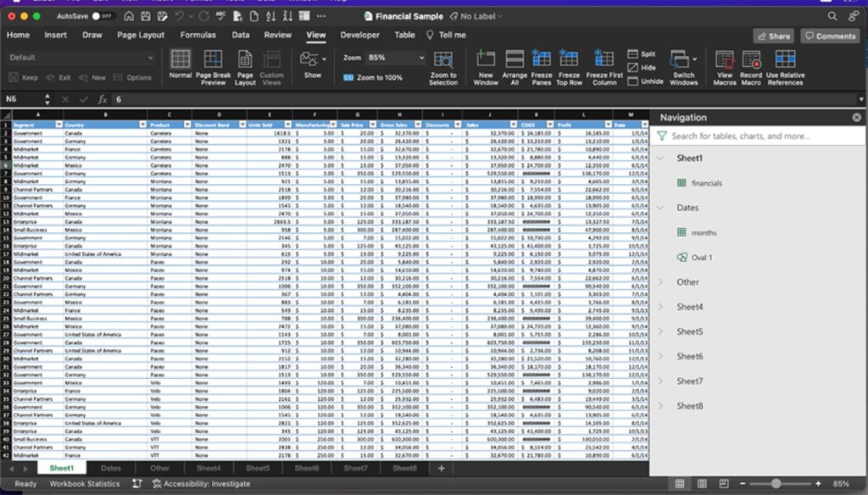Image resolution: width=868 pixels, height=495 pixels.
Task: Click the Share button
Action: pos(773,36)
